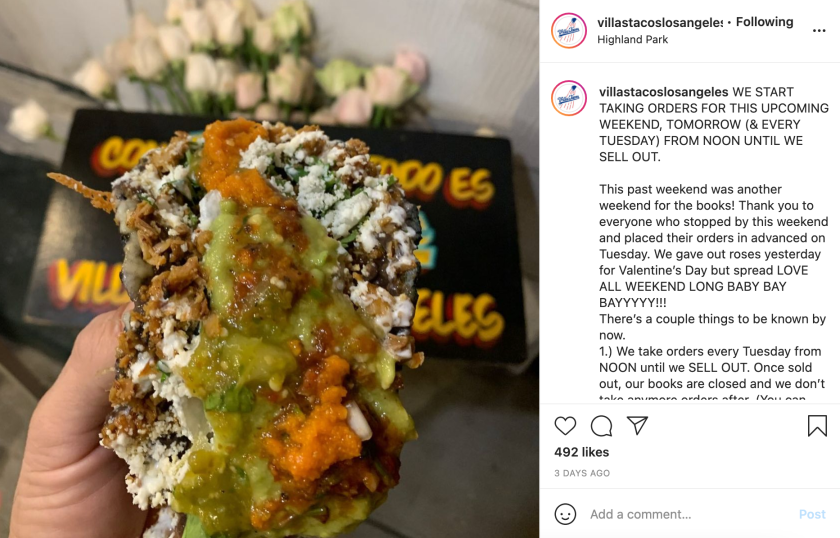Click the caption profile avatar

pyautogui.click(x=569, y=98)
